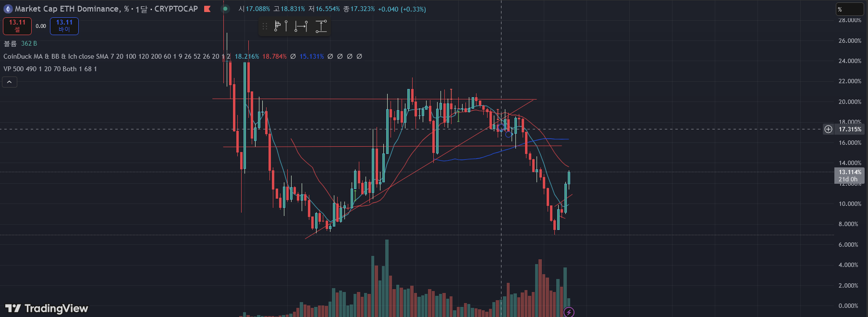
Task: Select the horizontal range measure tool icon
Action: tap(301, 26)
